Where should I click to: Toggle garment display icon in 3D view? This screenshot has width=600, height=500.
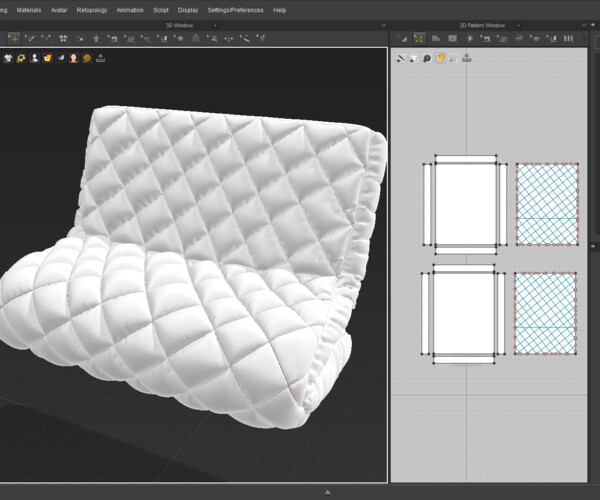(x=8, y=58)
